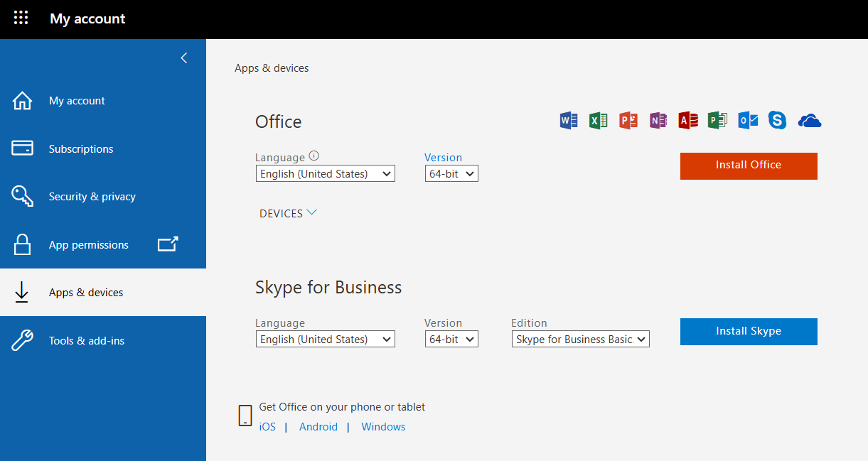The height and width of the screenshot is (461, 868).
Task: Follow the Android link for mobile Office
Action: pos(318,427)
